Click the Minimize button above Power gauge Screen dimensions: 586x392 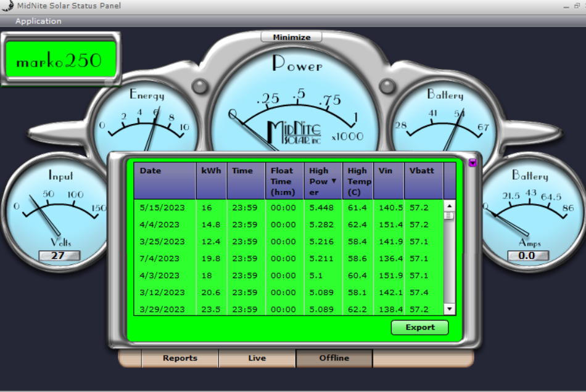291,37
